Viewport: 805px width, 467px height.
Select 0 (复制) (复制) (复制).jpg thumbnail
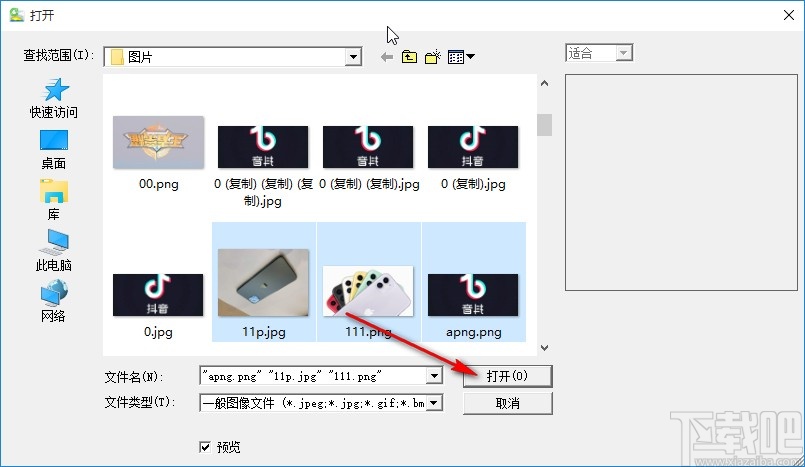click(x=263, y=147)
